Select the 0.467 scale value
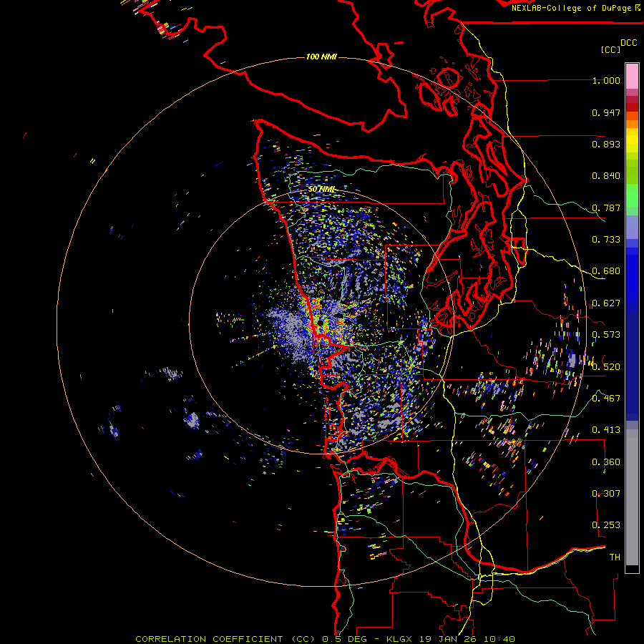 [606, 399]
